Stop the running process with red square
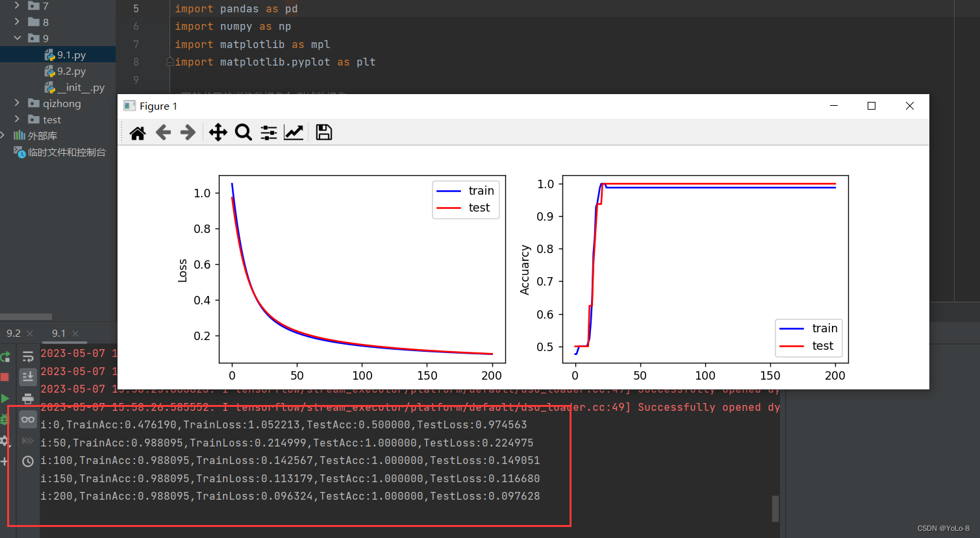The width and height of the screenshot is (980, 538). [x=5, y=377]
